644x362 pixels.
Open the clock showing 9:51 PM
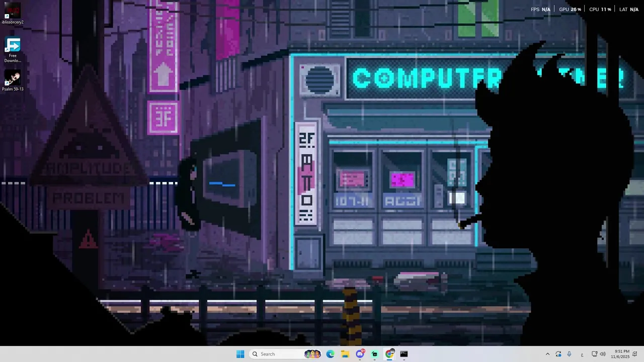click(x=620, y=354)
